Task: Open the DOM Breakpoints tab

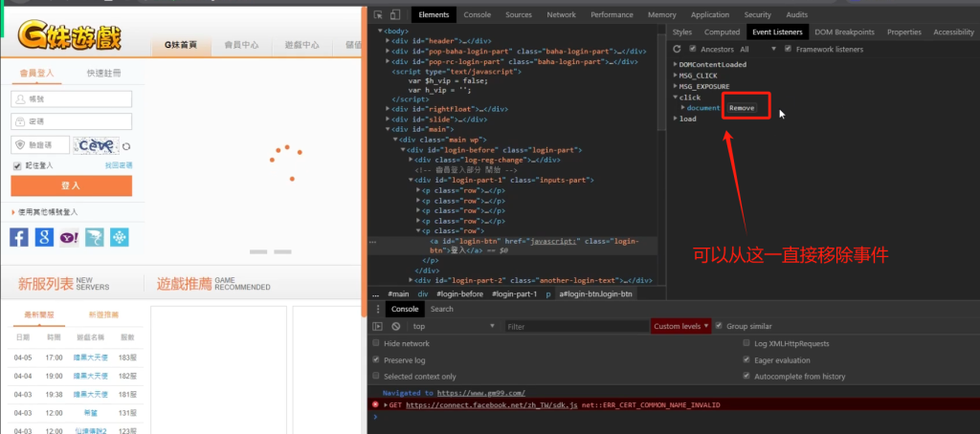Action: click(844, 32)
